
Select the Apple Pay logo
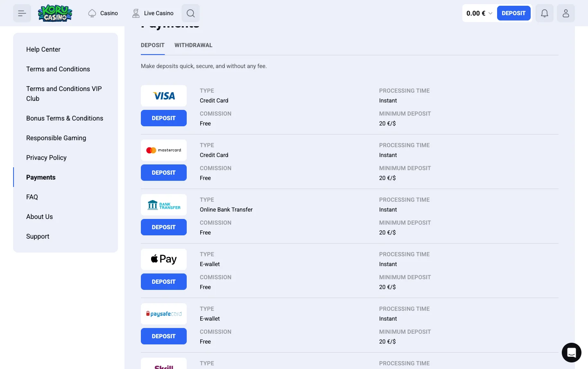click(164, 260)
